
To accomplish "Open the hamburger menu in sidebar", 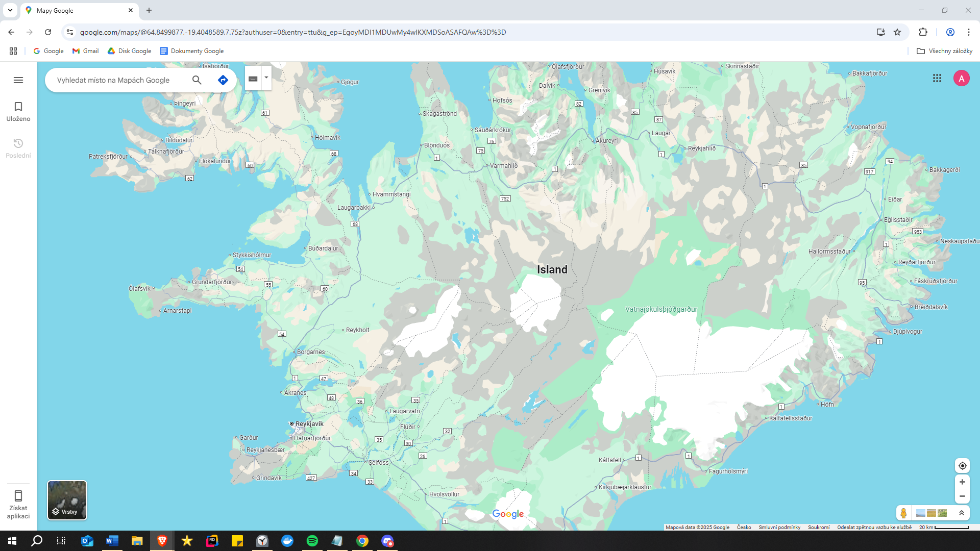I will tap(18, 80).
